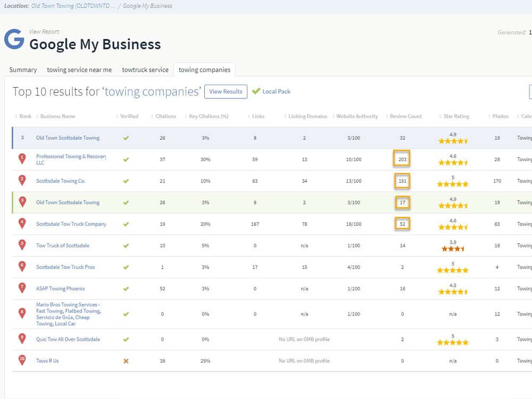532x399 pixels.
Task: Click '167' links value for Scottsdale Tow Truck Company
Action: click(x=255, y=225)
